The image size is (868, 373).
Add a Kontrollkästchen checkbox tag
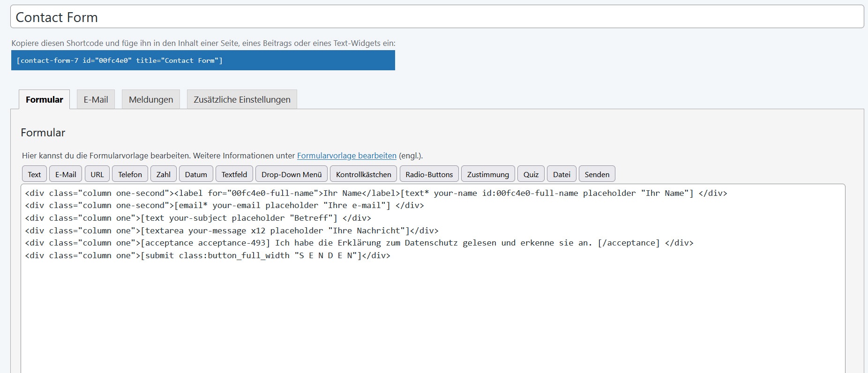click(x=363, y=174)
